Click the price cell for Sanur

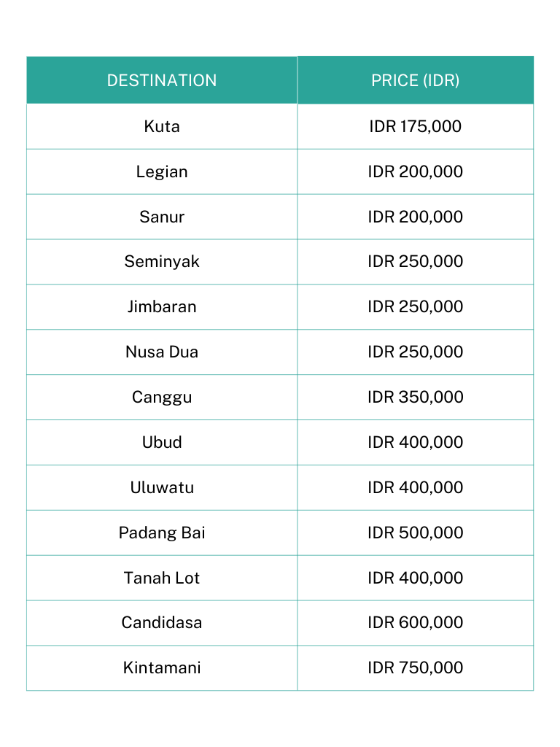click(416, 217)
